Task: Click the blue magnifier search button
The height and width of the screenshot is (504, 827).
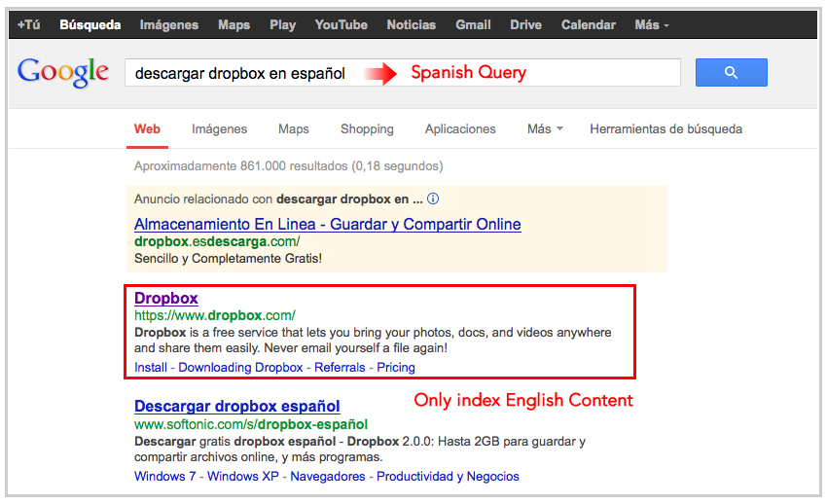Action: [731, 72]
